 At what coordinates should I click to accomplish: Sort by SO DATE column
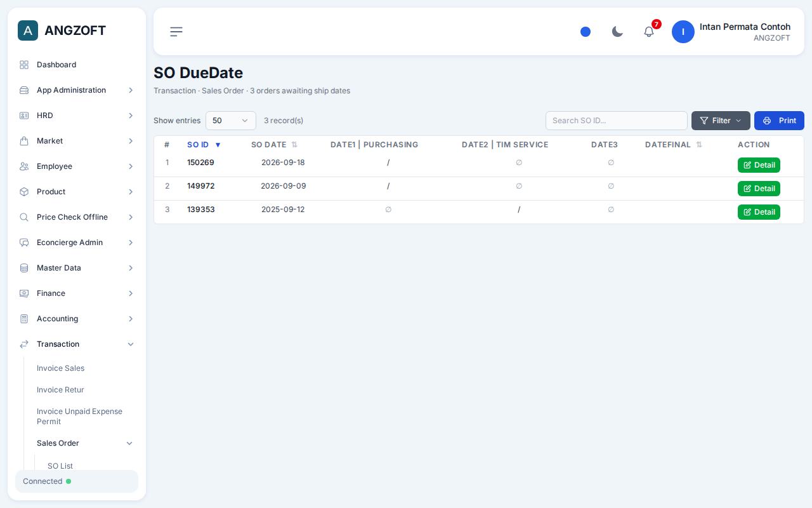pyautogui.click(x=274, y=145)
